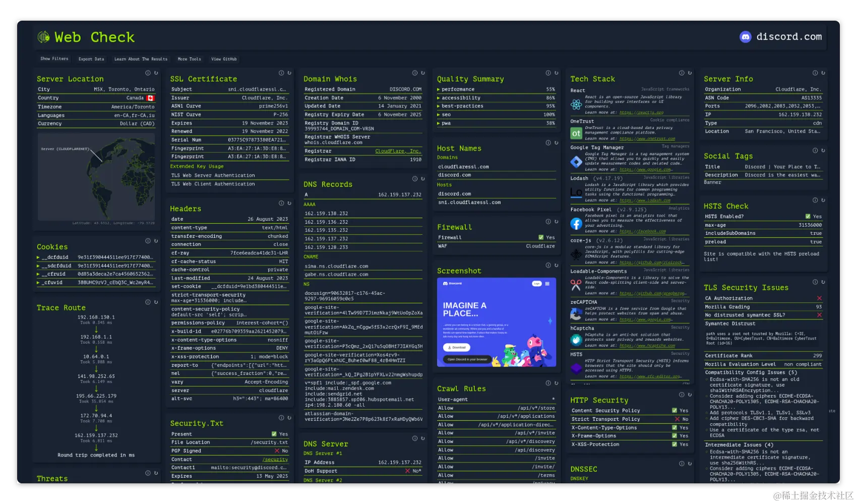857x504 pixels.
Task: Open the facebook.com learn more link
Action: [x=643, y=231]
